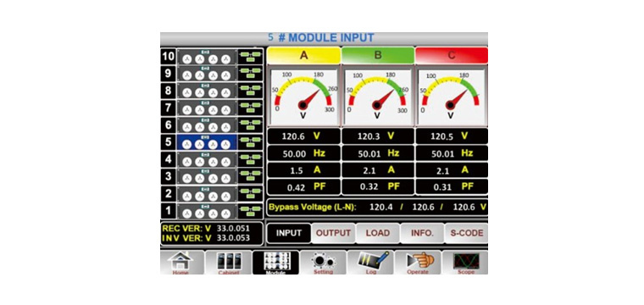Image resolution: width=644 pixels, height=305 pixels.
Task: Open the INFO. tab
Action: (422, 233)
